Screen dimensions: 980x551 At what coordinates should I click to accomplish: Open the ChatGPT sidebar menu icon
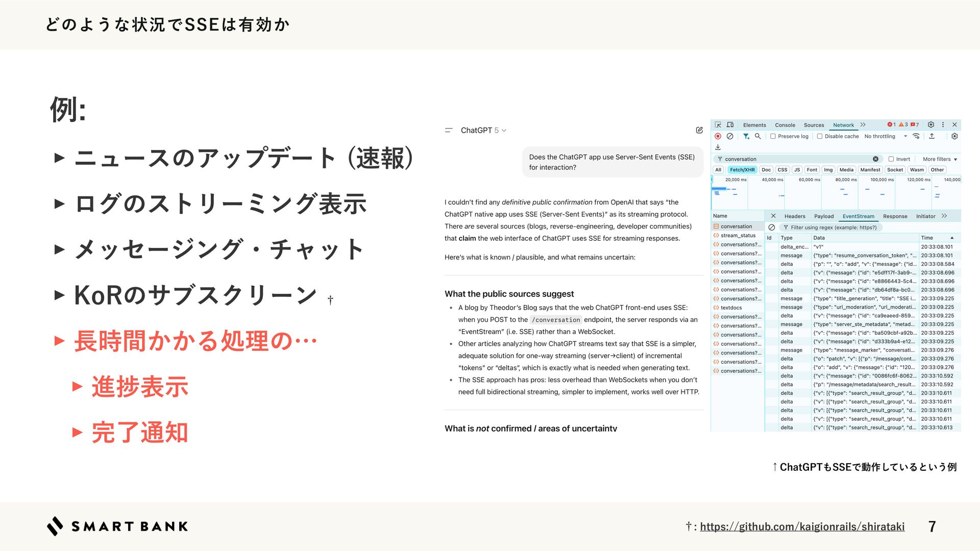449,131
